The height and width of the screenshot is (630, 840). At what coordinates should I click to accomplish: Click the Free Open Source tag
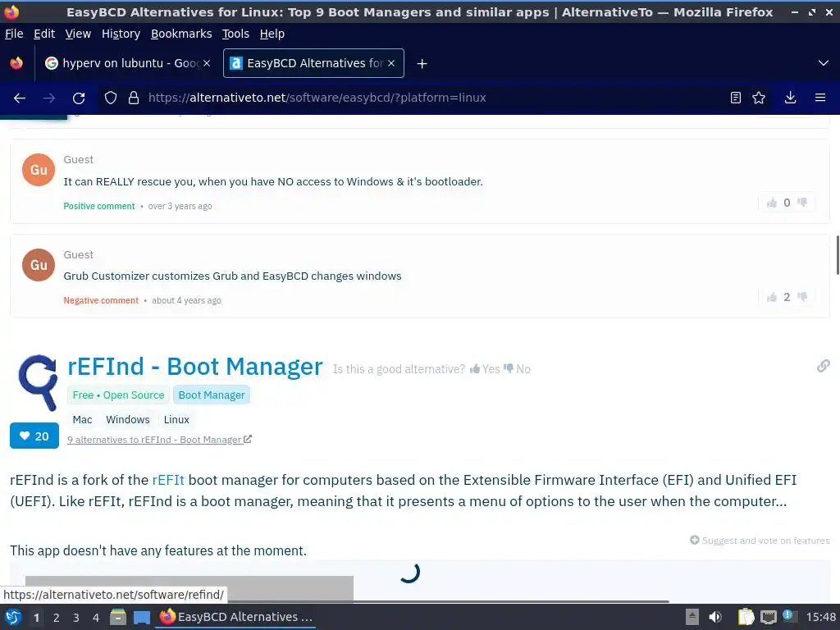point(118,395)
